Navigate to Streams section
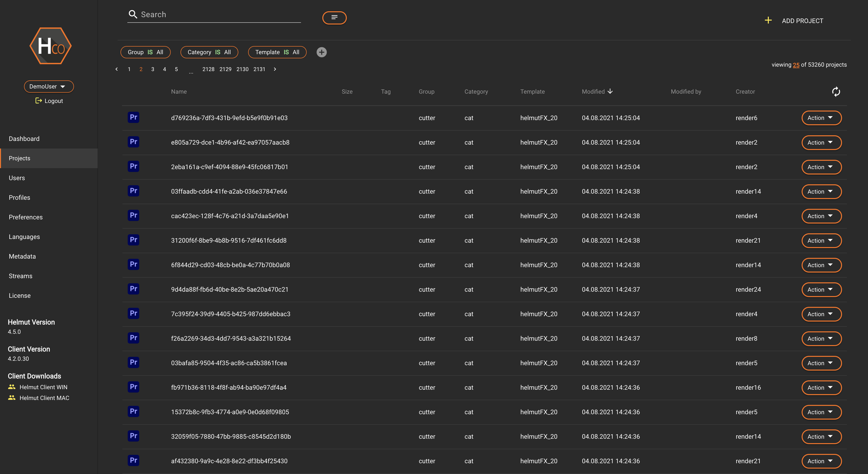Screen dimensions: 868x474 click(x=21, y=276)
